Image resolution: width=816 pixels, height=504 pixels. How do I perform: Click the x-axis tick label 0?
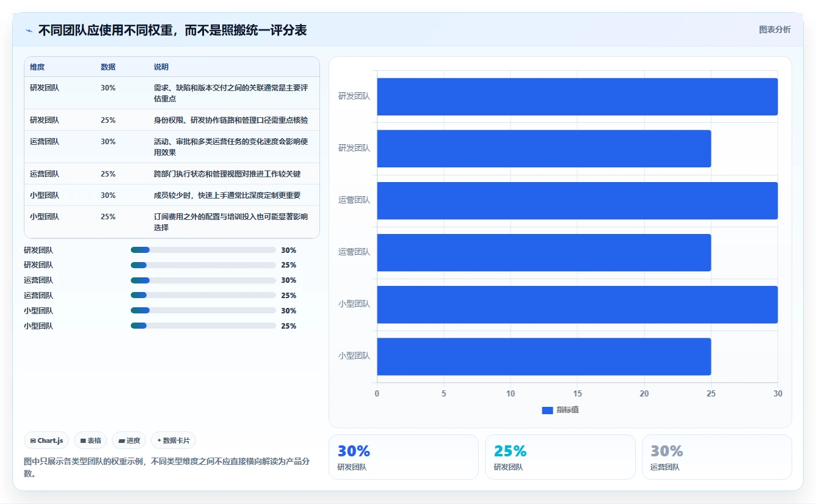coord(377,393)
